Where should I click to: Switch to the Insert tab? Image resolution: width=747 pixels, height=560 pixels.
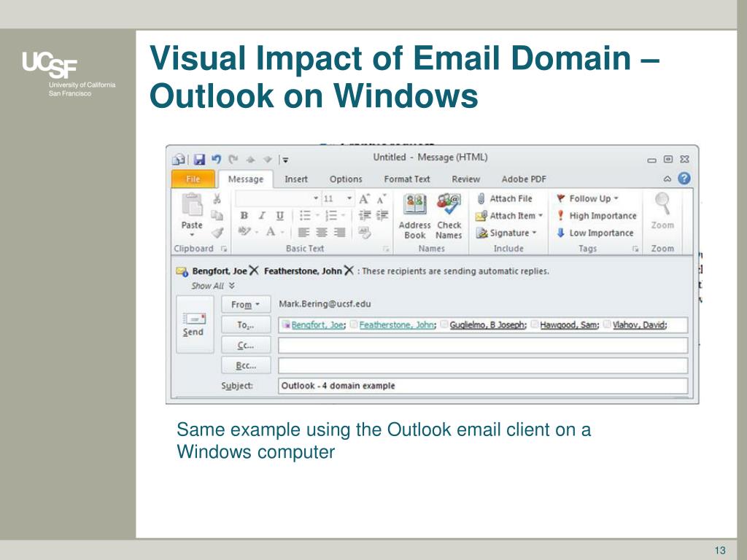[x=296, y=179]
